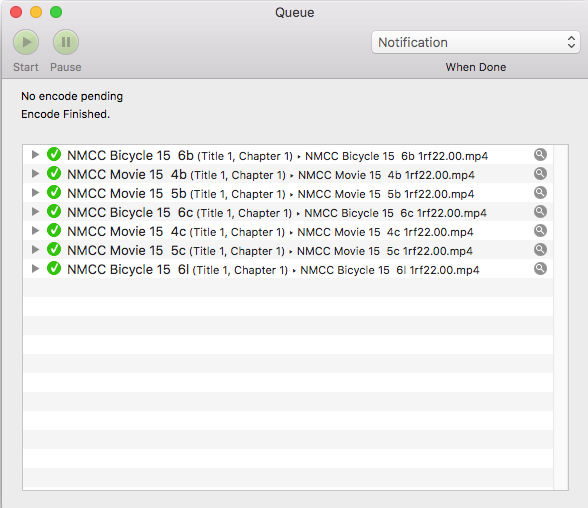The image size is (588, 508).
Task: Select the NMCC Movie 15 4c row
Action: coord(288,231)
